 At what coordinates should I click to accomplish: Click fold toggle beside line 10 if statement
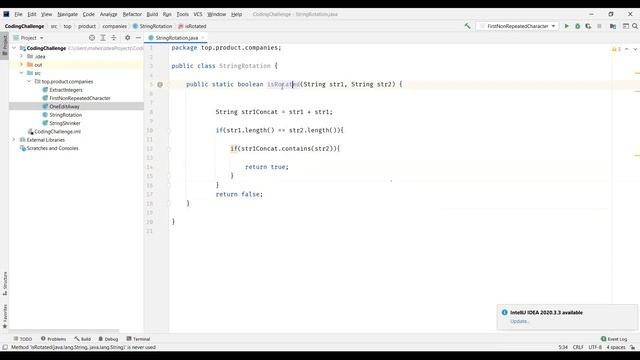(169, 131)
